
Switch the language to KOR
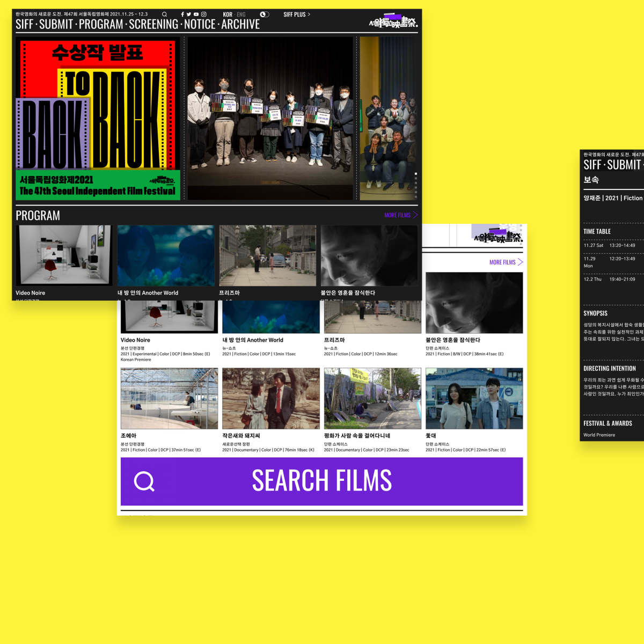point(228,14)
